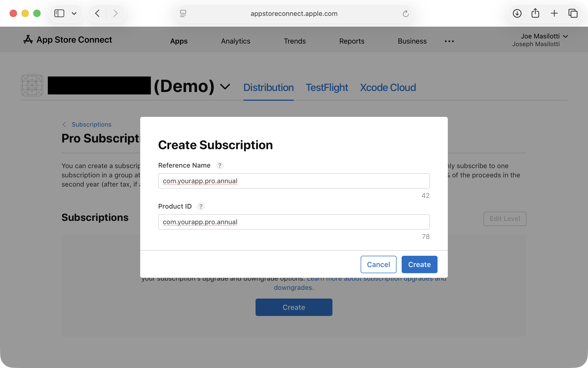Go back with the Safari back arrow
The image size is (588, 368).
[97, 13]
